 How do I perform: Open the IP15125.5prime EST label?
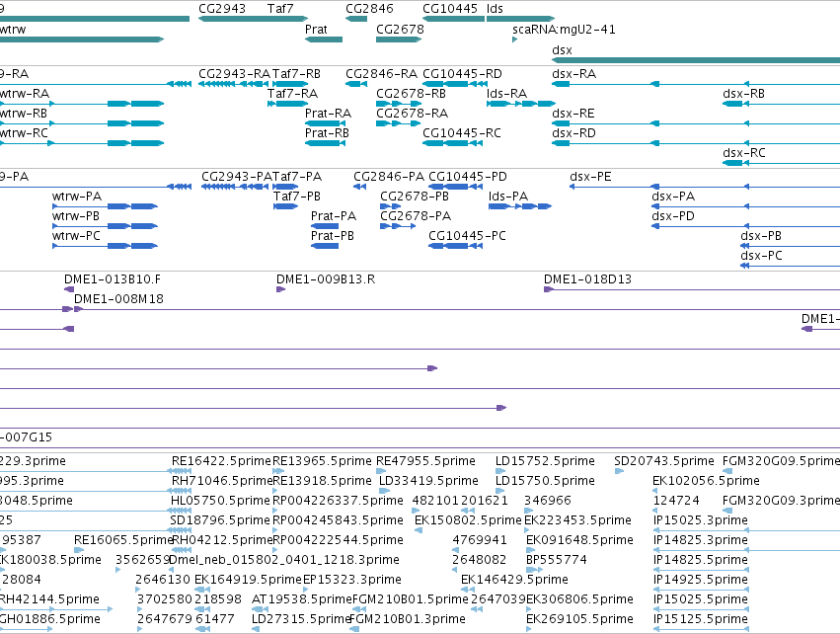[x=700, y=619]
